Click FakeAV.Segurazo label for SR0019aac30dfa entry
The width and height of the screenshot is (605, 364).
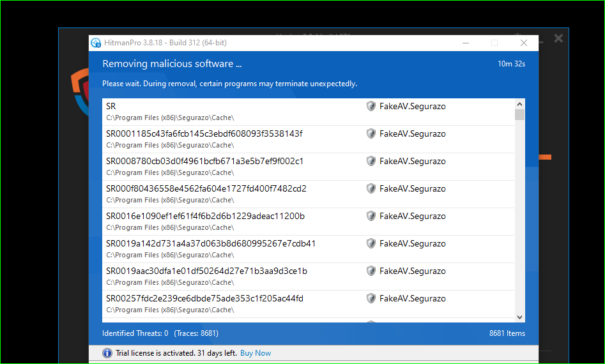413,271
